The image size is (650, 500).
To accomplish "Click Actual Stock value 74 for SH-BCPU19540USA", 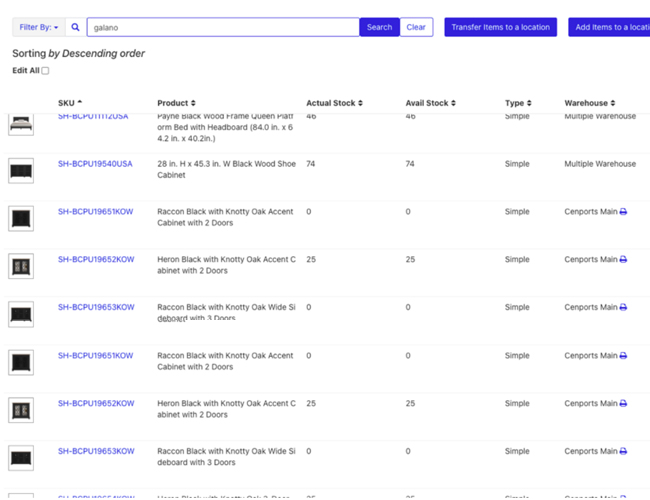I will (310, 164).
